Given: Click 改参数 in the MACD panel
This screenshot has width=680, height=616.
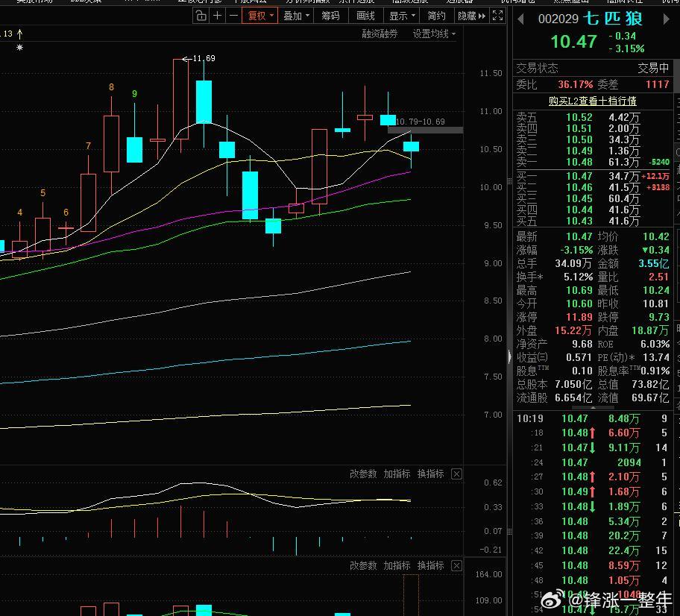Looking at the screenshot, I should (x=363, y=474).
